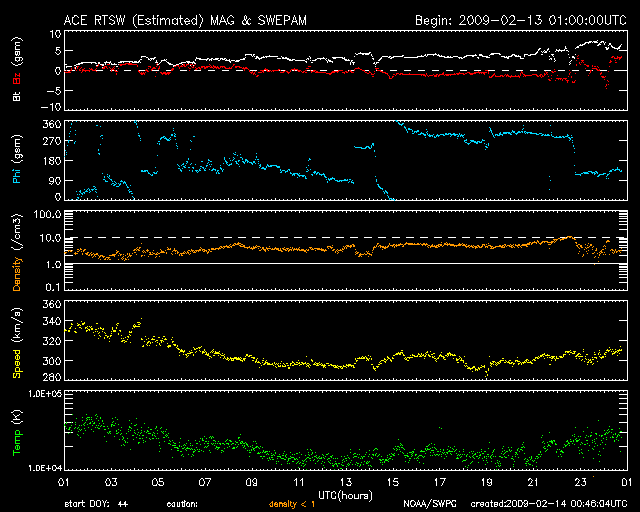Click the hour '11' x-axis label
The width and height of the screenshot is (640, 512).
coord(299,483)
